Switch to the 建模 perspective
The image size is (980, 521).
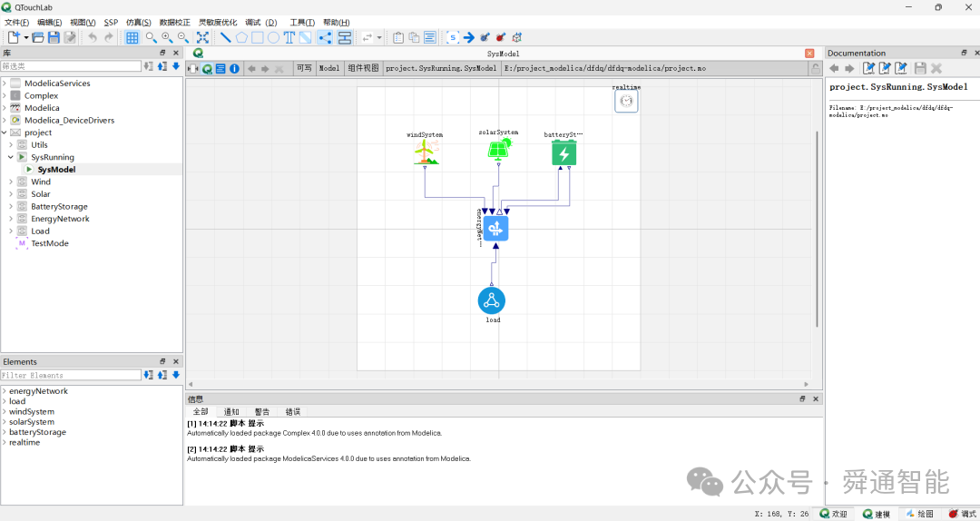coord(877,514)
